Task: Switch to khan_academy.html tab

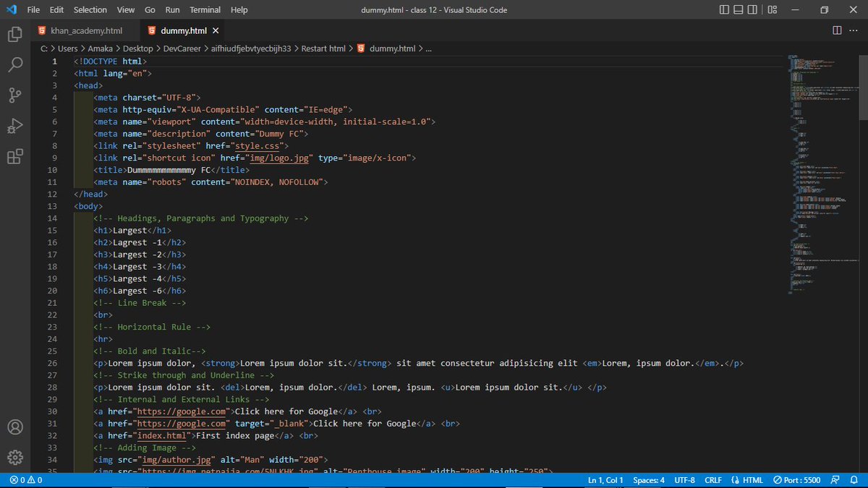Action: click(x=85, y=31)
